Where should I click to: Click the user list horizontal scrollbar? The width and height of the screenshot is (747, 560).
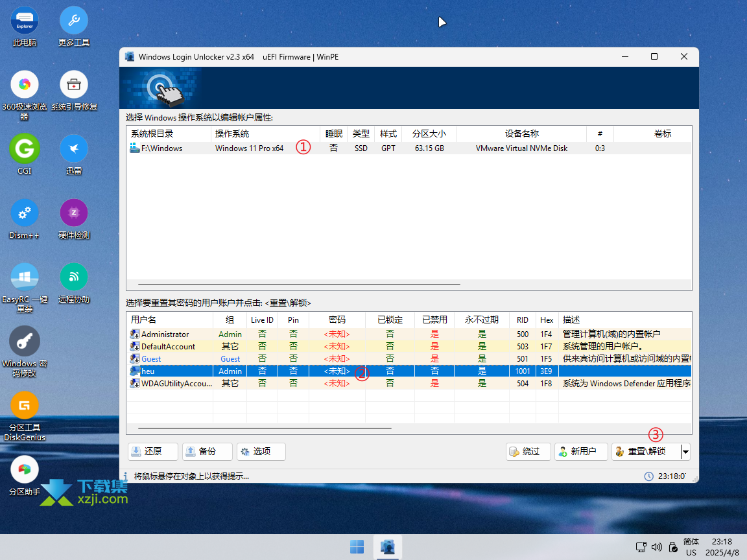(265, 428)
